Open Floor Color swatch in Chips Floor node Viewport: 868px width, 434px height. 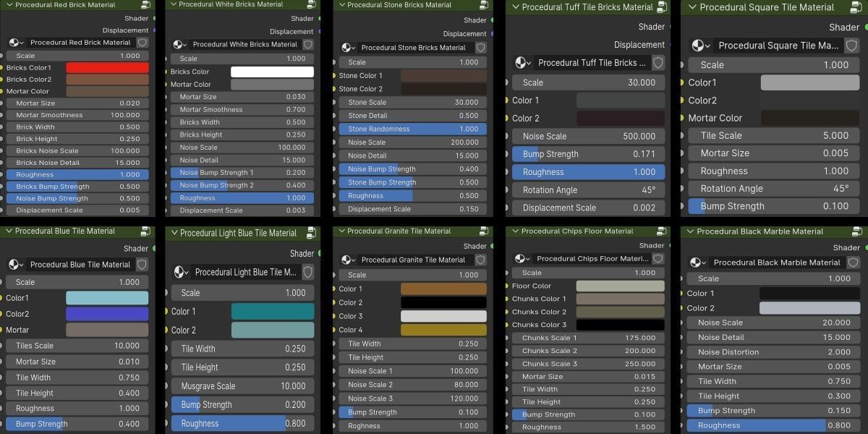[x=620, y=286]
